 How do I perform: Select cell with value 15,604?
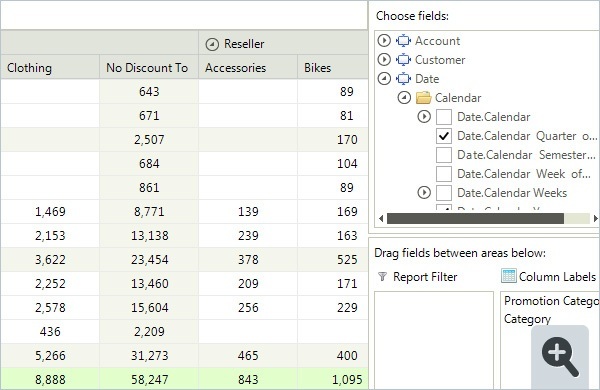pyautogui.click(x=149, y=308)
